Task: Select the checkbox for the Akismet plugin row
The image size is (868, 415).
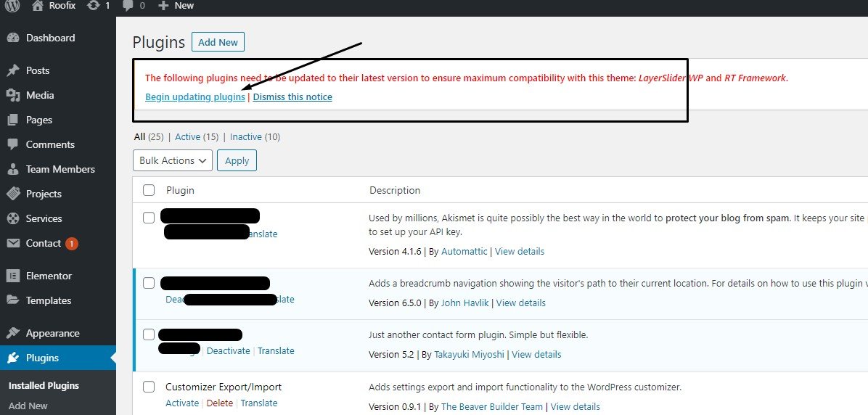Action: [x=149, y=217]
